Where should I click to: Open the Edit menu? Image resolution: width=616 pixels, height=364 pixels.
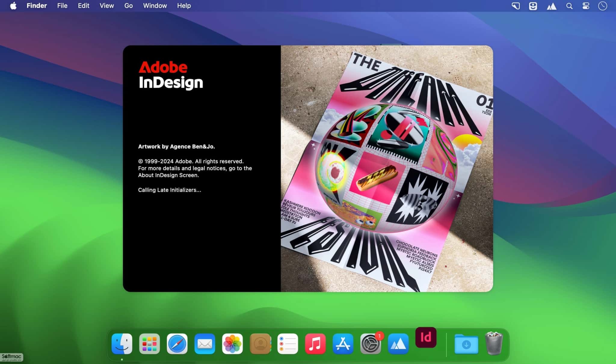pos(84,6)
